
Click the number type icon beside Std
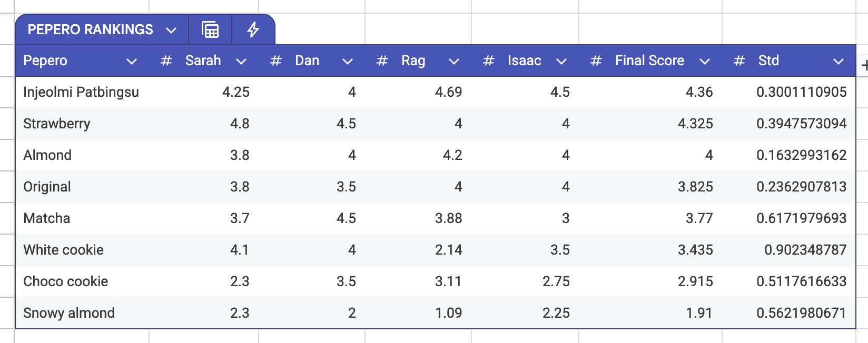[x=739, y=61]
